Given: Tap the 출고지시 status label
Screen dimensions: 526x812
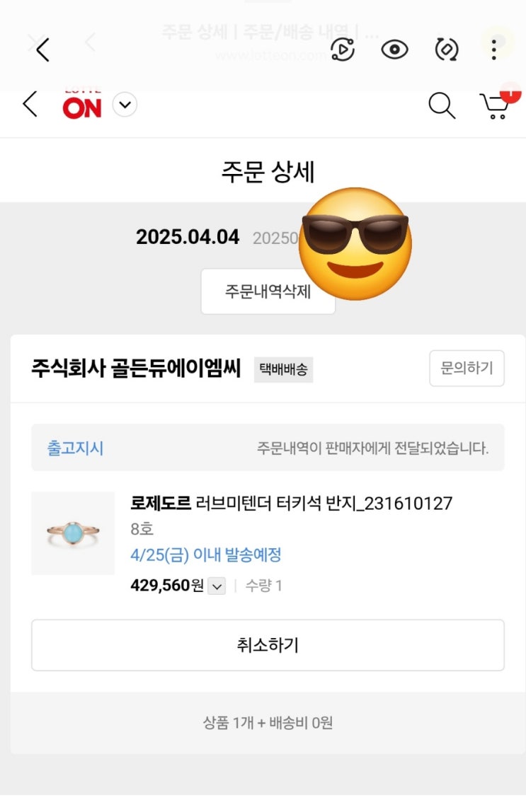Looking at the screenshot, I should pos(75,448).
